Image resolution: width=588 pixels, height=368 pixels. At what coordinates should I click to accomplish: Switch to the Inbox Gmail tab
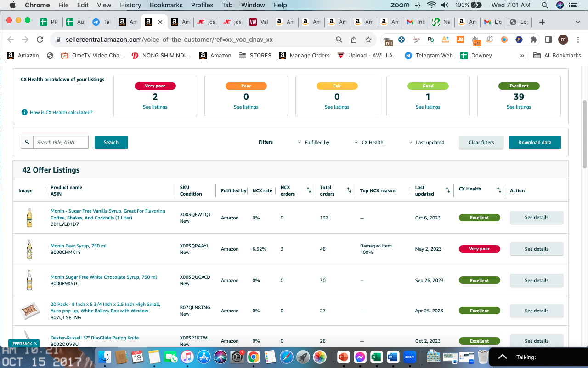(x=416, y=22)
